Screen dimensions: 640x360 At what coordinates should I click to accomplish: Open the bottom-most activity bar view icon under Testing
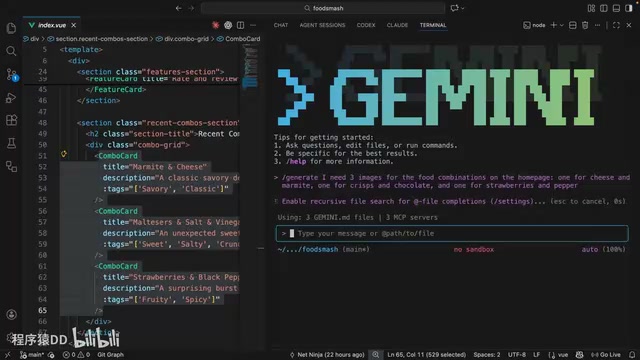click(11, 167)
